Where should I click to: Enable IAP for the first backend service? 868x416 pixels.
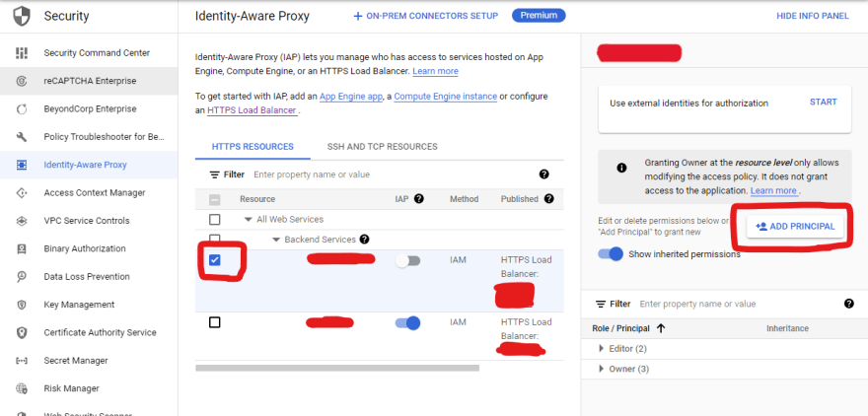point(408,261)
